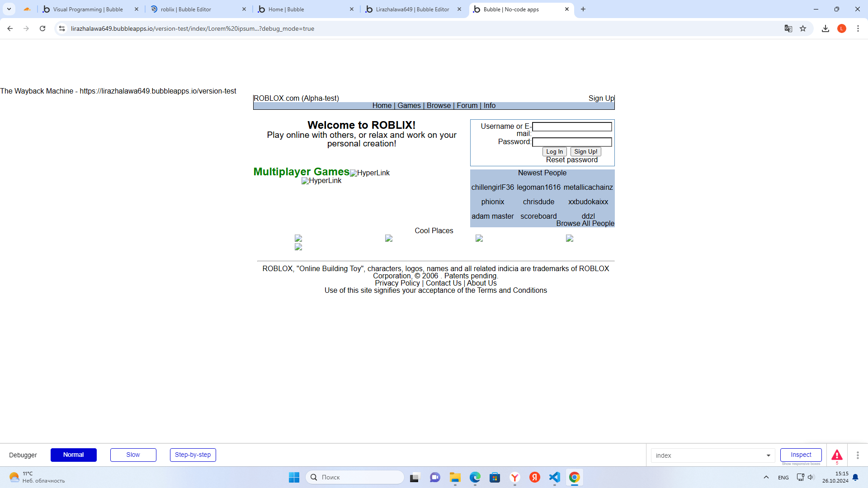Reload the page with refresh icon
The image size is (868, 488).
click(42, 28)
